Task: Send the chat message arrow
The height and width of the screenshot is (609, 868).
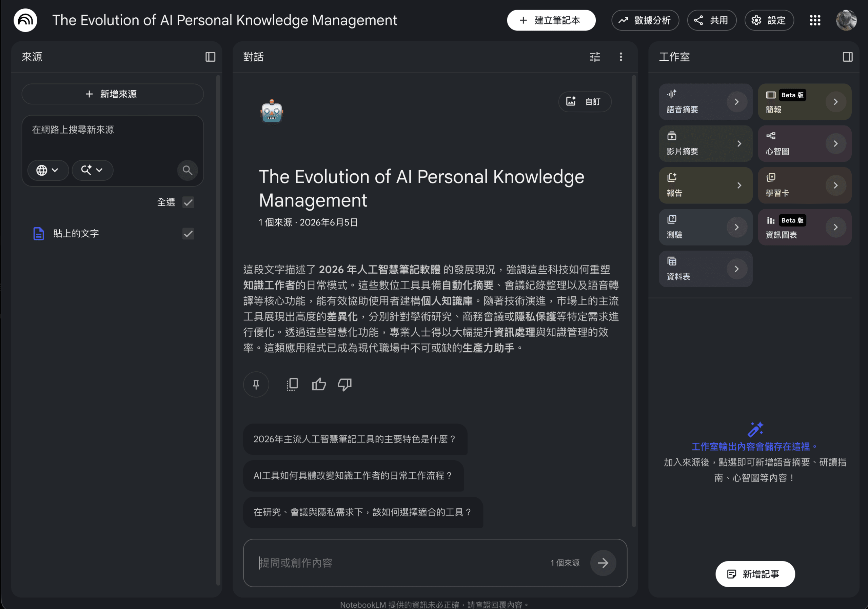Action: coord(603,563)
